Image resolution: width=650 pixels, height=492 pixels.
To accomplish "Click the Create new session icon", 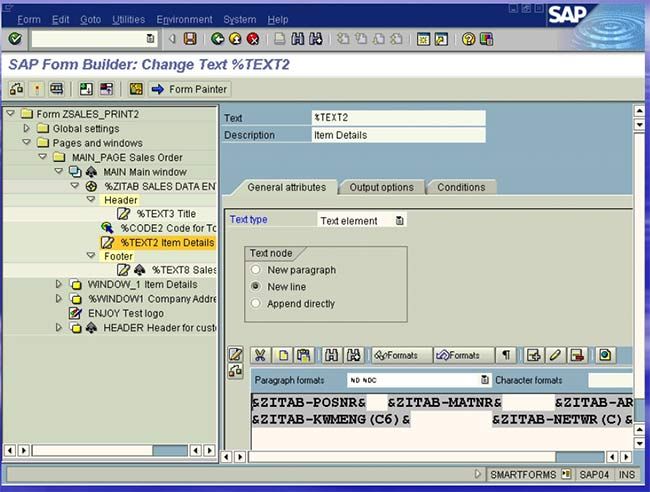I will (423, 39).
